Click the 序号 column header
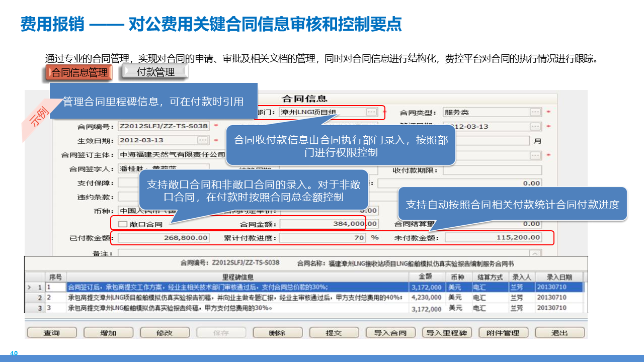644x362 pixels. (x=55, y=277)
